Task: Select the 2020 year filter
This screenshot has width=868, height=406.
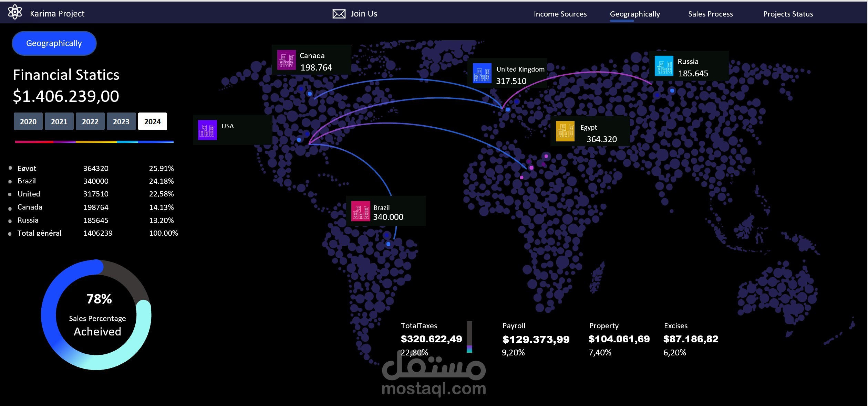Action: click(28, 121)
